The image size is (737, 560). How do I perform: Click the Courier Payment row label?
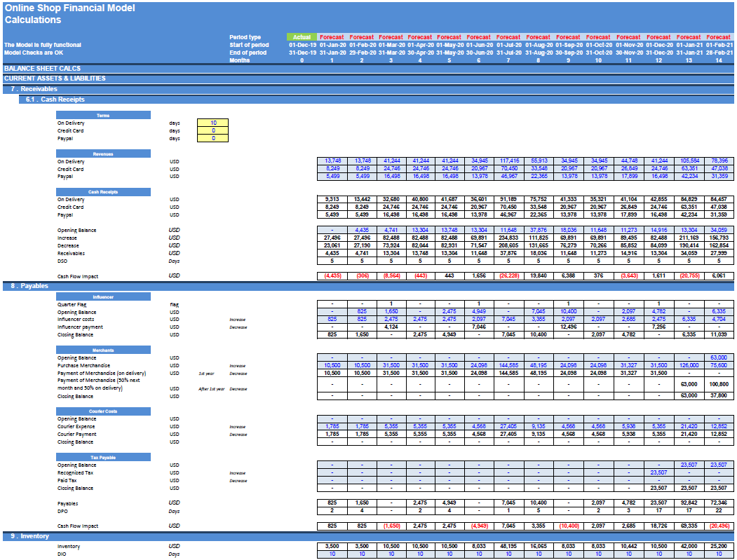pos(77,434)
